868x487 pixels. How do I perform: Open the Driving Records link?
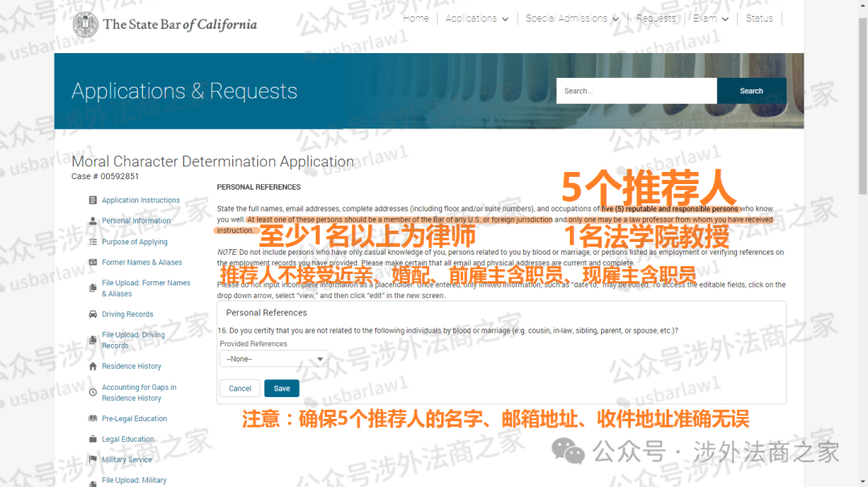127,314
